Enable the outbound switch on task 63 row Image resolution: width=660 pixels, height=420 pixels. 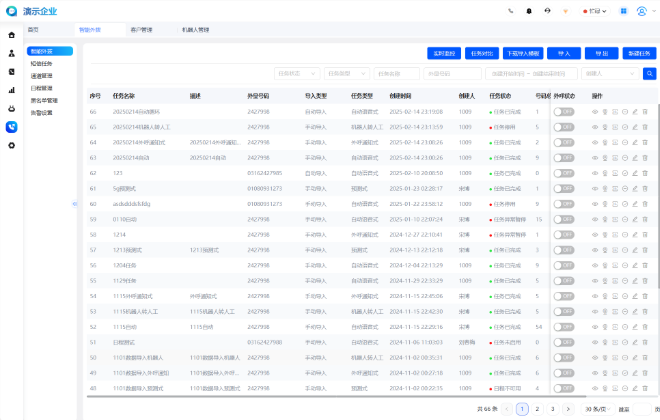coord(565,157)
